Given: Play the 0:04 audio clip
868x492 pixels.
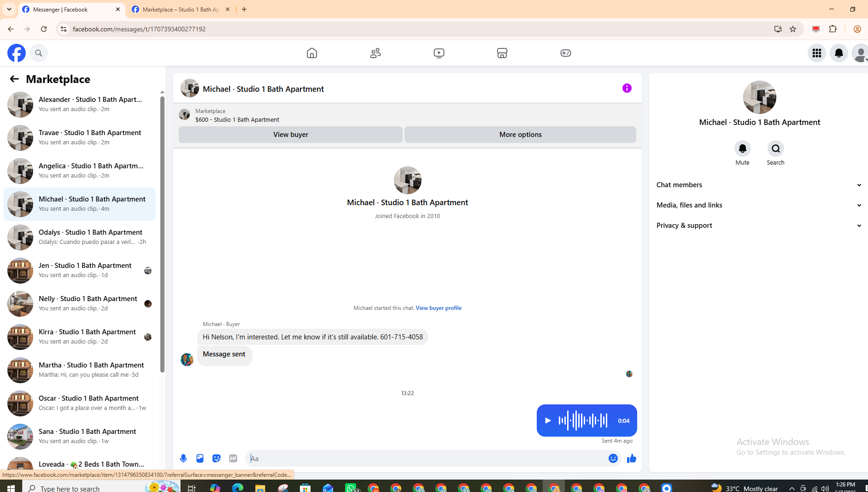Looking at the screenshot, I should point(548,421).
